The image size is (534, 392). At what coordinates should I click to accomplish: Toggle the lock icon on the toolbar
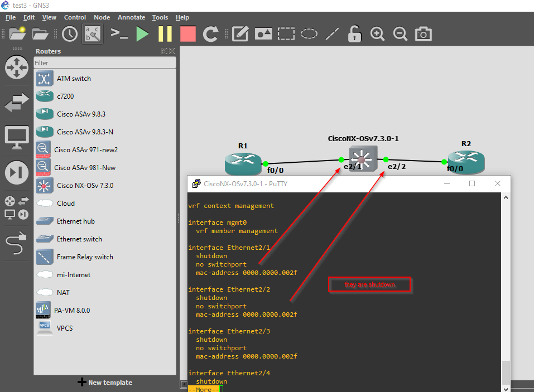point(354,34)
